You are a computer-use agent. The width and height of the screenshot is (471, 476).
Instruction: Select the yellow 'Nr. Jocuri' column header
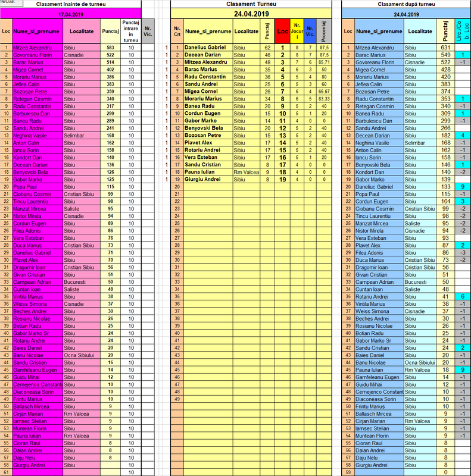[297, 32]
